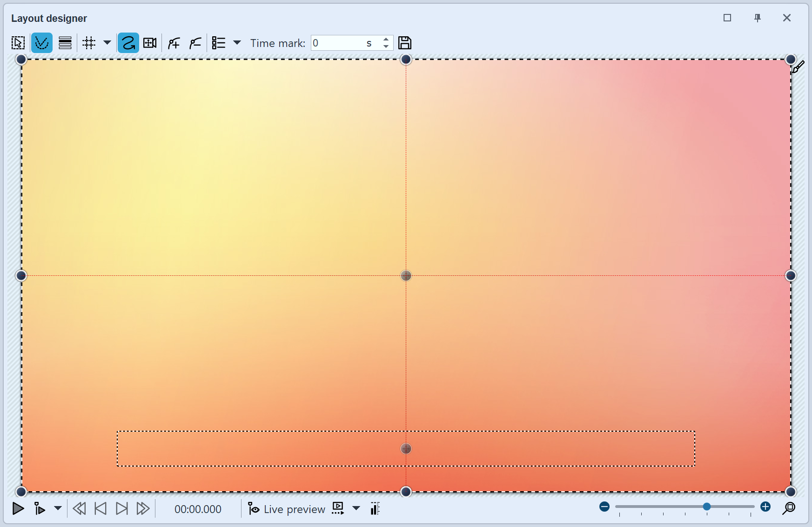Click the statistics bars icon near Live preview
The image size is (812, 527).
tap(375, 509)
